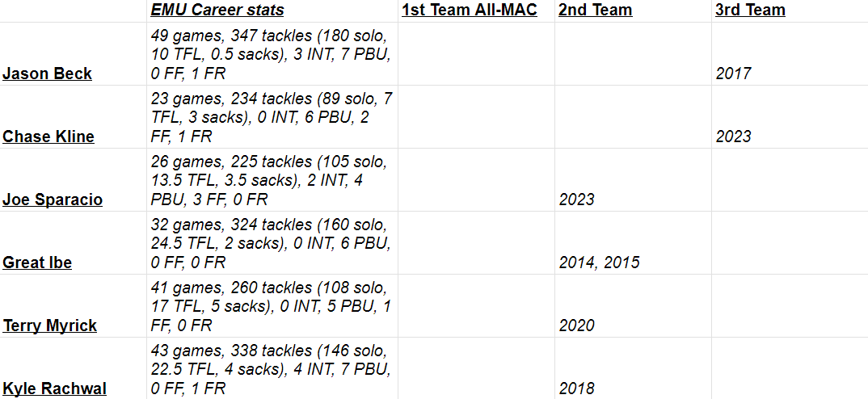
Task: Click the stats cell starting '43 games'
Action: pos(271,369)
